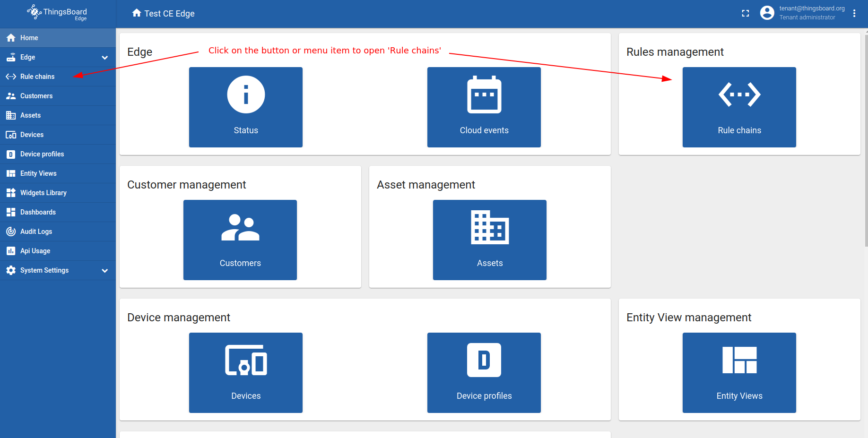Open the Assets card label
This screenshot has height=438, width=868.
[490, 263]
